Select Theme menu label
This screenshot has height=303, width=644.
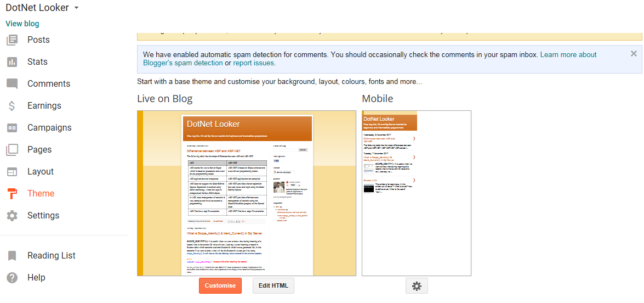41,194
